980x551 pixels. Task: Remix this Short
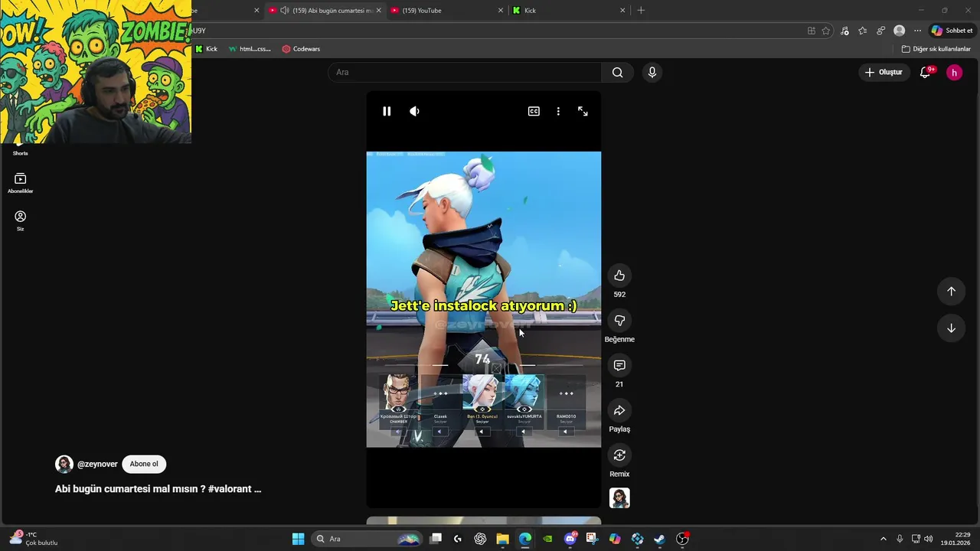coord(619,455)
